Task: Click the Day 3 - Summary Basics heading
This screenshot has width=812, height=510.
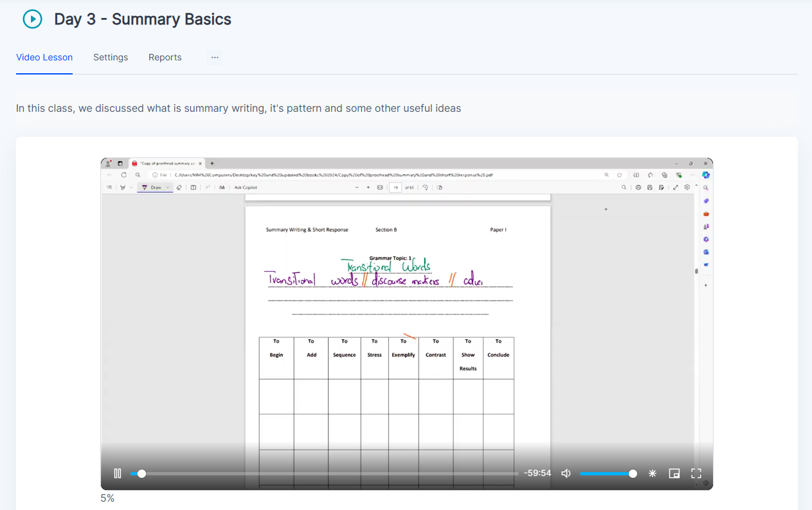Action: coord(143,19)
